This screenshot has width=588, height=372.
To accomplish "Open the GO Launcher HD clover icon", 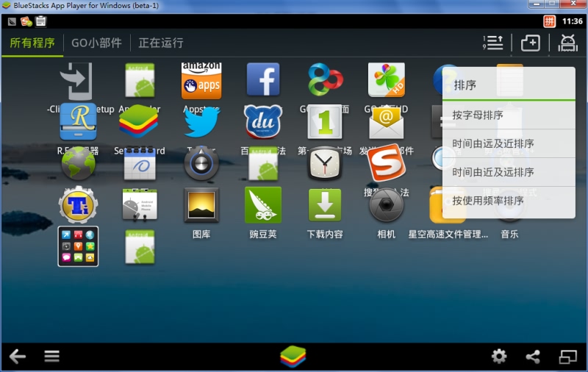I will pos(387,79).
